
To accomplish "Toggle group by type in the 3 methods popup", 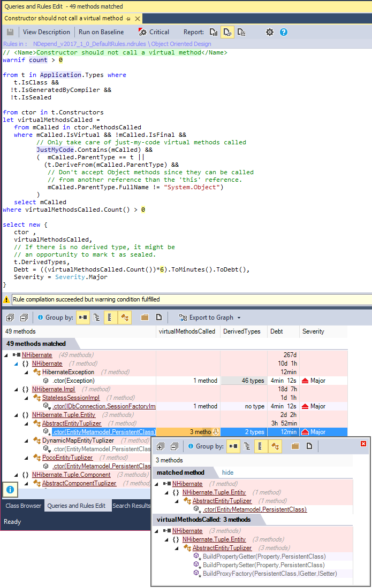I will (x=261, y=446).
